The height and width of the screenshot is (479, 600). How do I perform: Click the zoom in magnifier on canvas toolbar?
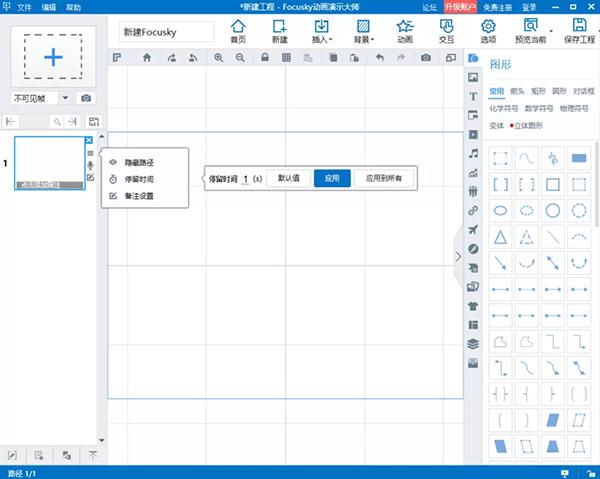(217, 59)
